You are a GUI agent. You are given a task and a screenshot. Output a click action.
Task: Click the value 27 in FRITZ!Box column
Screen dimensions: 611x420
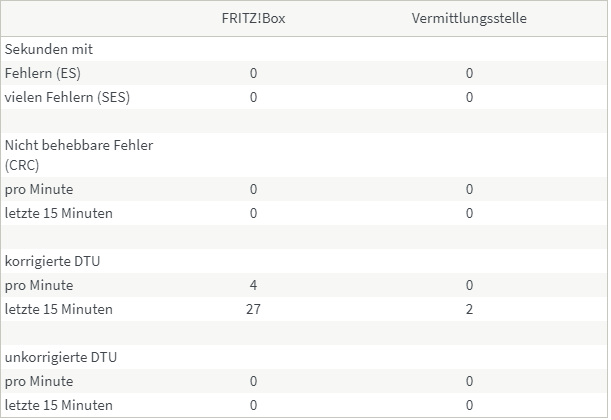253,309
